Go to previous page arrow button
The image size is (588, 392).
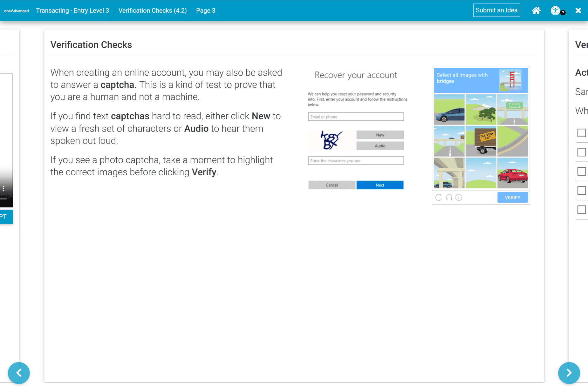19,373
